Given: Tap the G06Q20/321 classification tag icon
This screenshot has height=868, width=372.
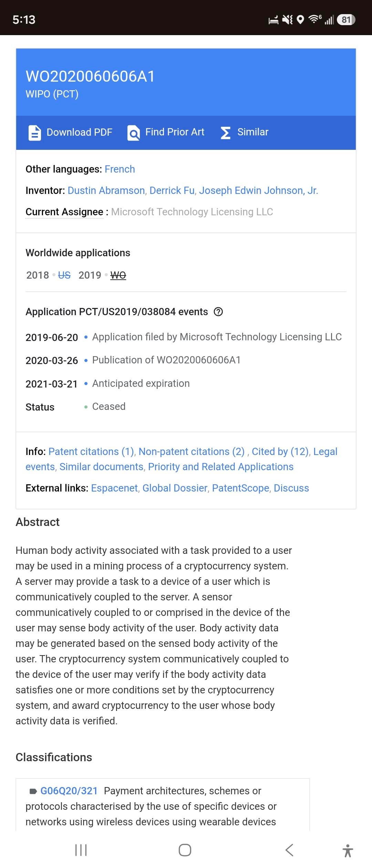Looking at the screenshot, I should coord(33,791).
